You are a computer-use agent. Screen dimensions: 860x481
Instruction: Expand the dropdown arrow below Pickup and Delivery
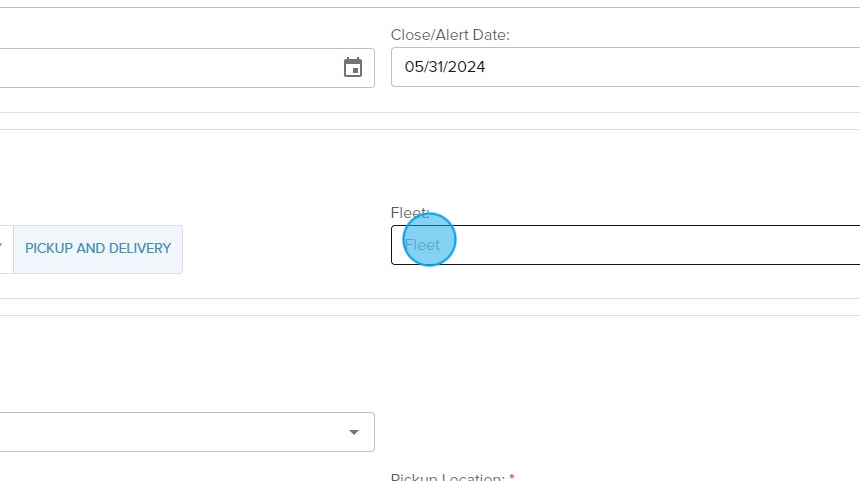click(353, 432)
